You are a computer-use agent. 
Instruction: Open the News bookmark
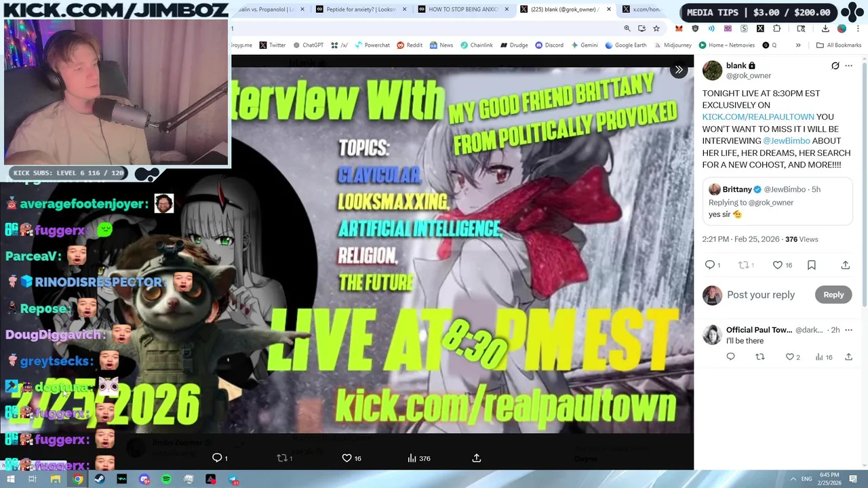tap(441, 45)
